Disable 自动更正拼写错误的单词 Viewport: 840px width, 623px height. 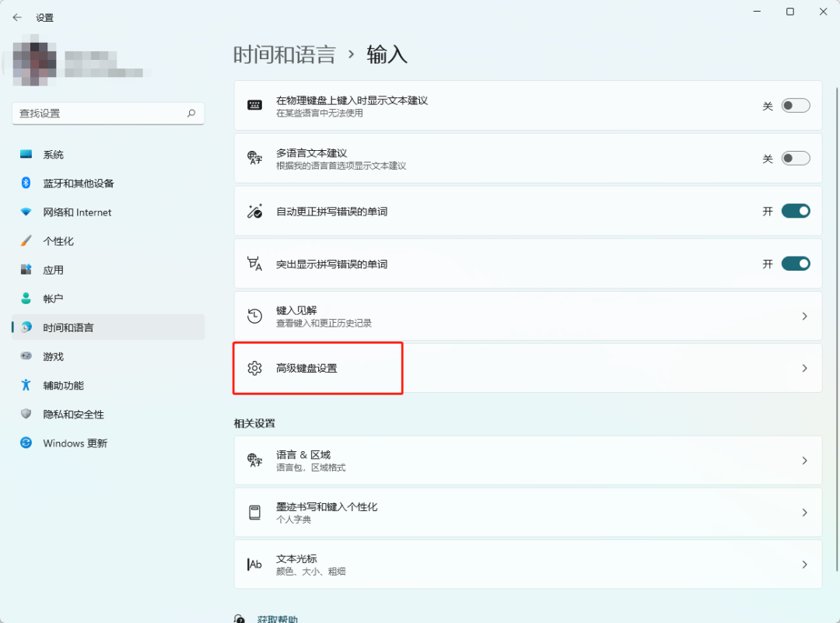(795, 210)
